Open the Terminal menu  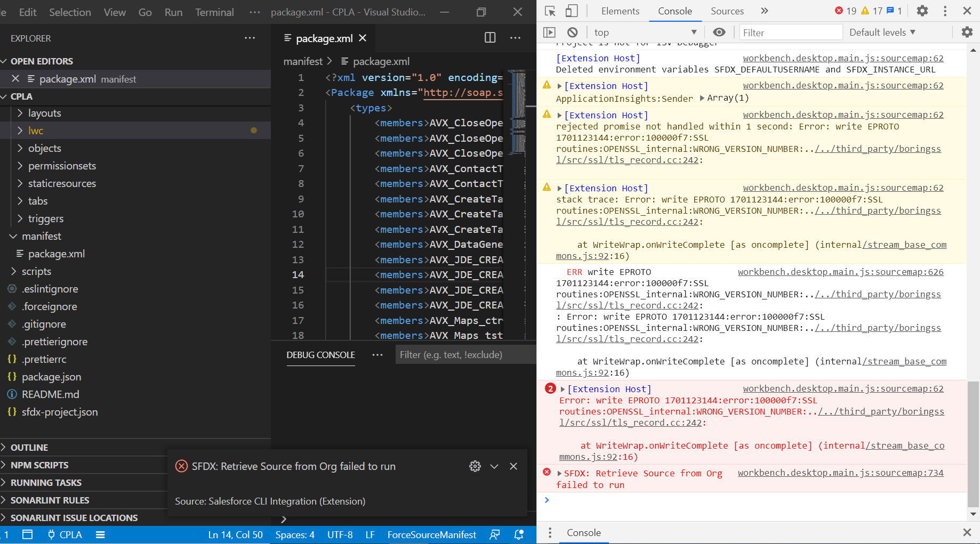pyautogui.click(x=214, y=12)
